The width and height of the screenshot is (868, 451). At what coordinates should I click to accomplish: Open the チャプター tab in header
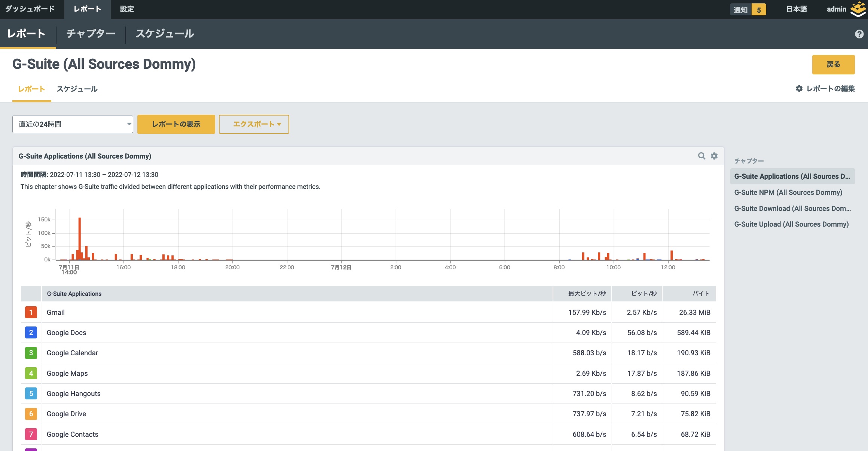(x=91, y=34)
